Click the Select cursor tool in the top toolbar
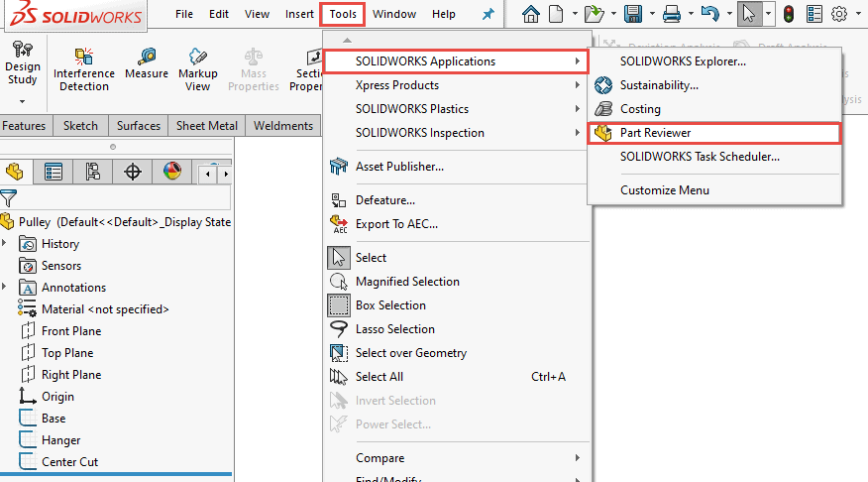Viewport: 868px width, 482px height. (749, 14)
